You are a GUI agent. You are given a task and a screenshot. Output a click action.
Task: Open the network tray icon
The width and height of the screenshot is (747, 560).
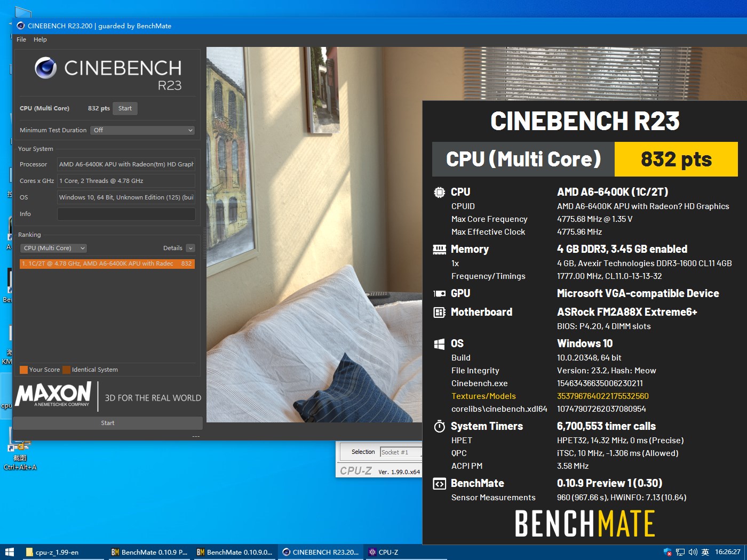(680, 552)
